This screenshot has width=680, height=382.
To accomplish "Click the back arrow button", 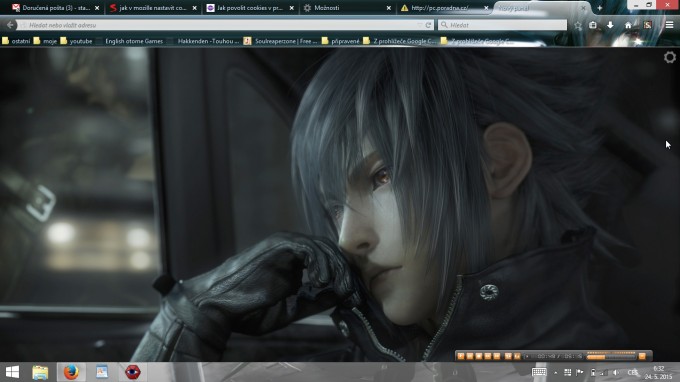I will pyautogui.click(x=10, y=25).
